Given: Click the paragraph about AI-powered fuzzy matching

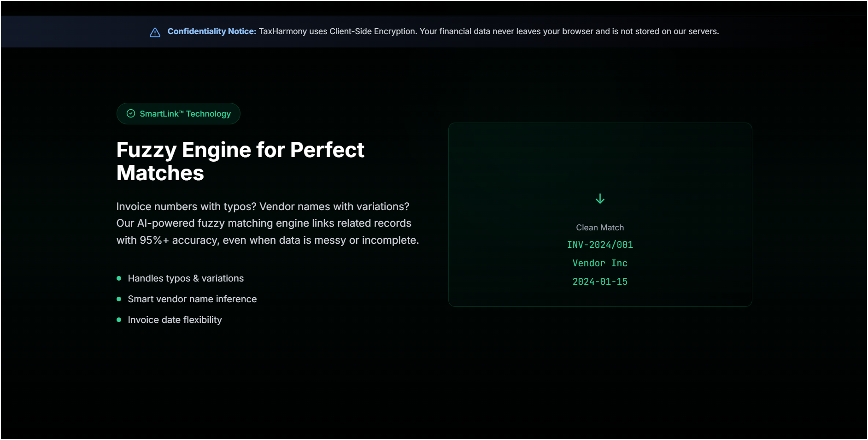Looking at the screenshot, I should [x=268, y=223].
